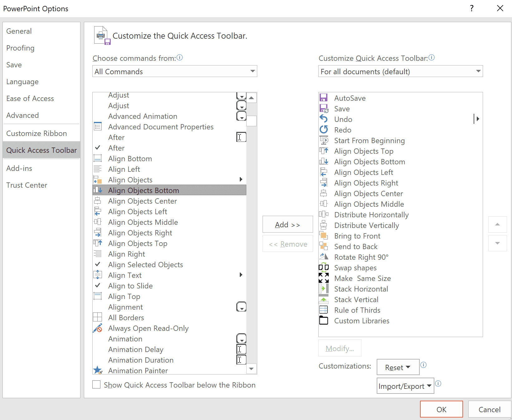Click Start From Beginning icon

pyautogui.click(x=324, y=140)
